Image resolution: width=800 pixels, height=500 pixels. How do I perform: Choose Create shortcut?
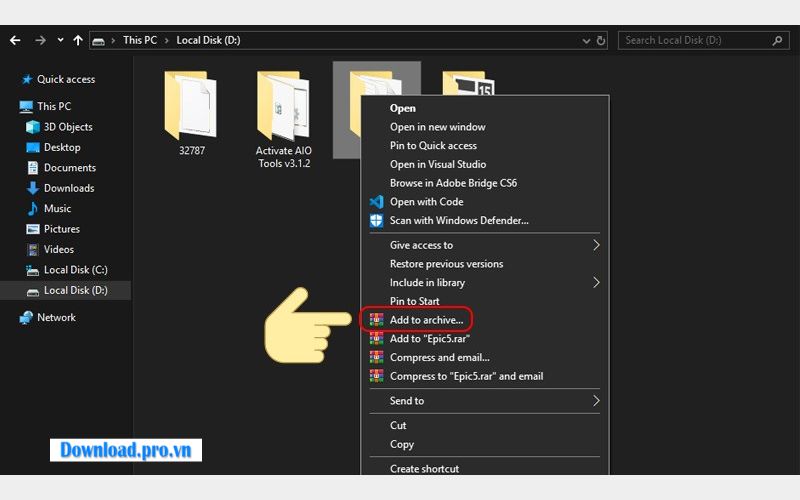[x=424, y=468]
